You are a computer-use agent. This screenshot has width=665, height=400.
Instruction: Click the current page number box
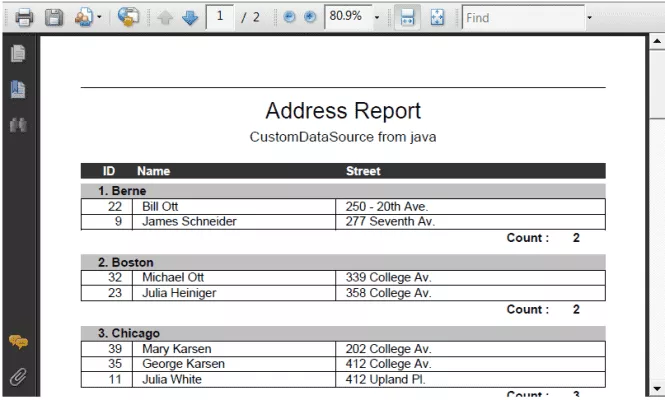point(220,18)
